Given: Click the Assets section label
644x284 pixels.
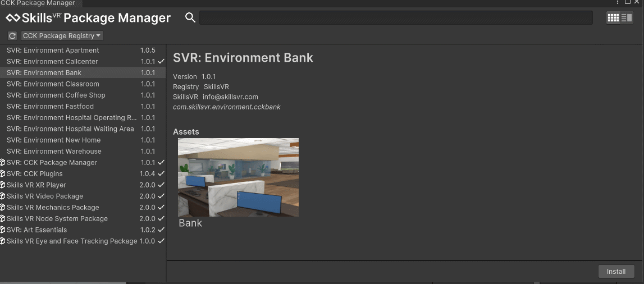Looking at the screenshot, I should click(x=186, y=132).
